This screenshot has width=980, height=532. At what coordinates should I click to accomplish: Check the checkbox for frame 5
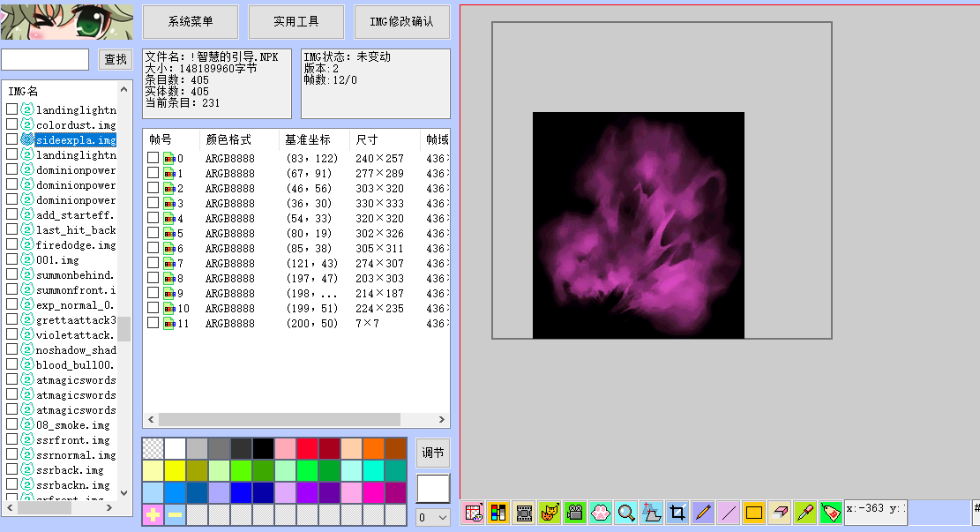tap(152, 233)
